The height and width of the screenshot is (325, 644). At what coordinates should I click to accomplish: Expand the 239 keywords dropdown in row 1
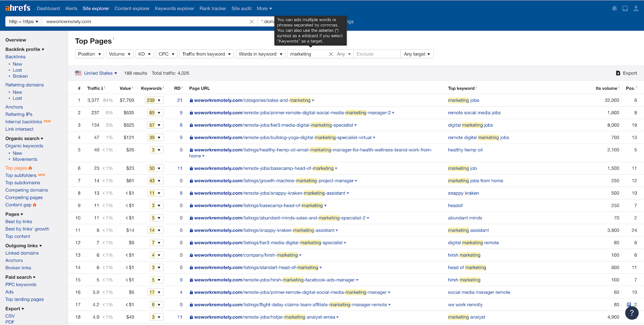(155, 101)
